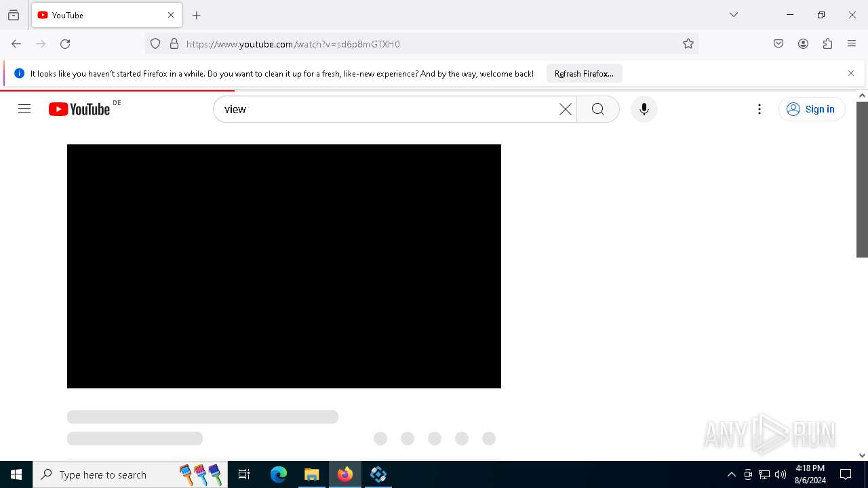Click the scrollbar down arrow

click(862, 455)
